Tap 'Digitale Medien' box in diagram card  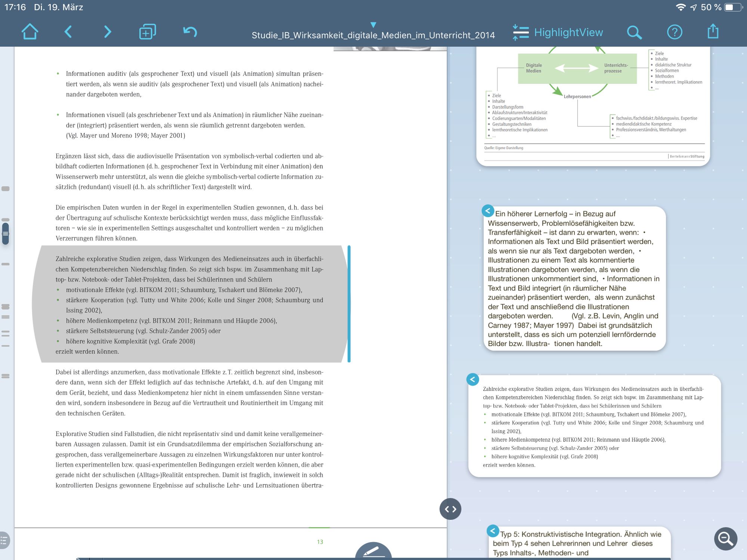point(534,68)
